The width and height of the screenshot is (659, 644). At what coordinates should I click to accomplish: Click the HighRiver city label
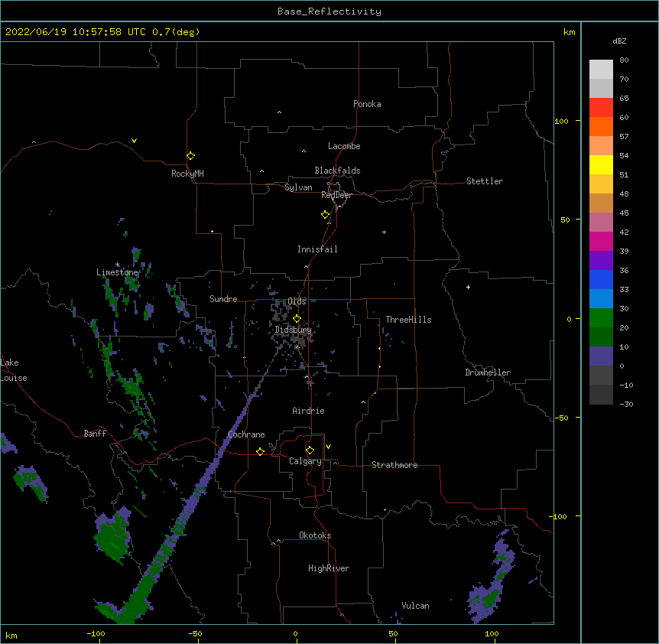(329, 568)
